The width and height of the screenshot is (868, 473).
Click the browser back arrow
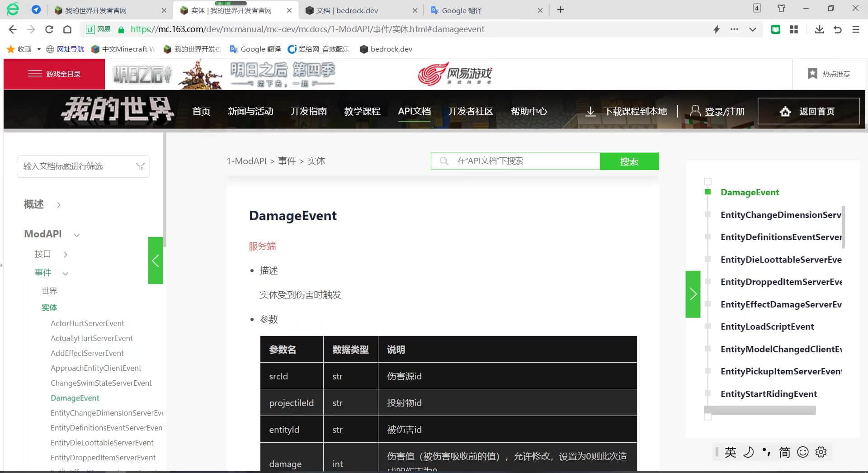tap(13, 29)
